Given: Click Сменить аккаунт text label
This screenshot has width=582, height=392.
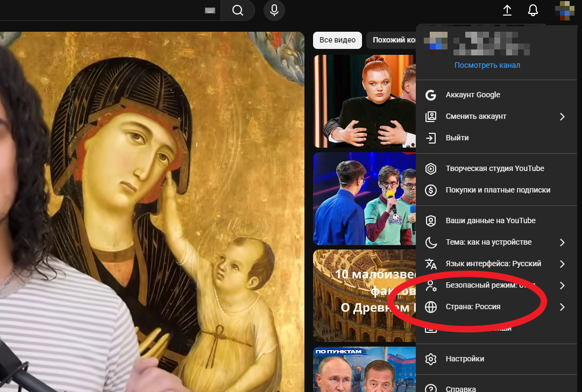Looking at the screenshot, I should click(476, 117).
